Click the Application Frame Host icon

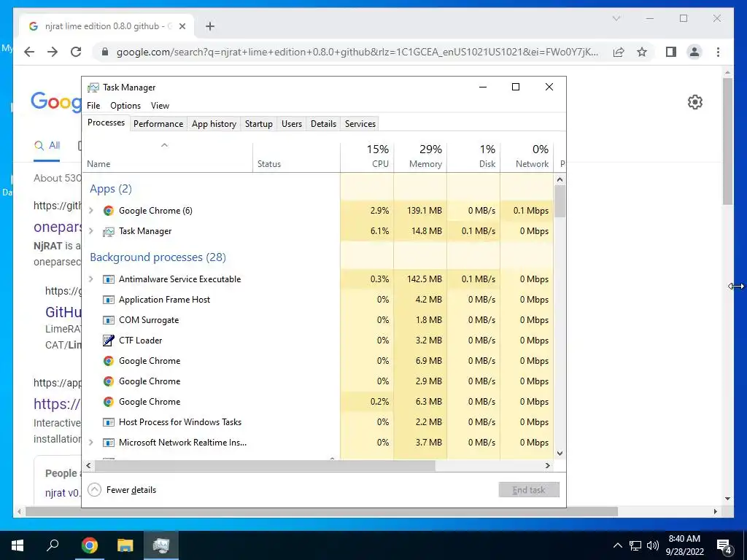pyautogui.click(x=109, y=300)
